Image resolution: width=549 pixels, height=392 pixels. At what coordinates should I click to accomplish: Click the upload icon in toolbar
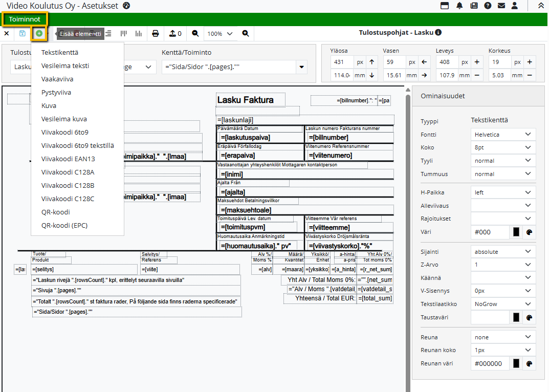(172, 33)
